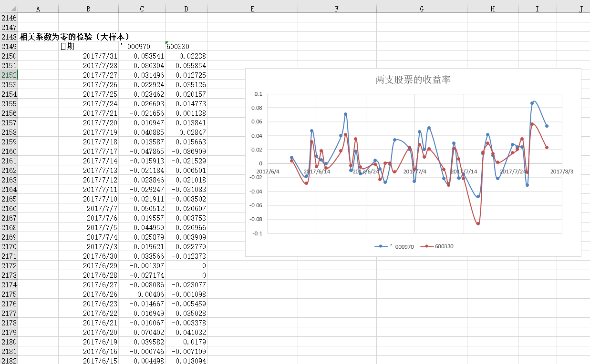This screenshot has width=590, height=364.
Task: Click the select-all corner triangle
Action: [x=9, y=9]
